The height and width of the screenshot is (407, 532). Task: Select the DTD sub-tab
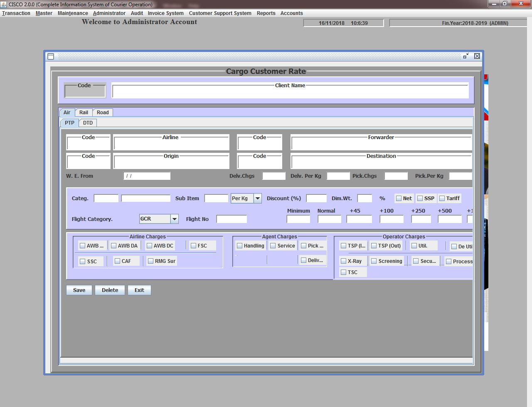pyautogui.click(x=88, y=123)
